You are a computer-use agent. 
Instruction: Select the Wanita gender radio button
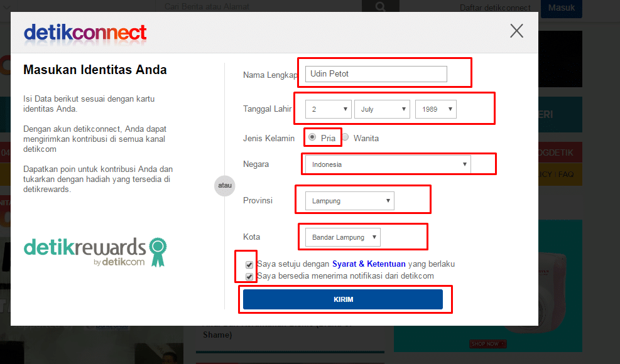(x=345, y=137)
